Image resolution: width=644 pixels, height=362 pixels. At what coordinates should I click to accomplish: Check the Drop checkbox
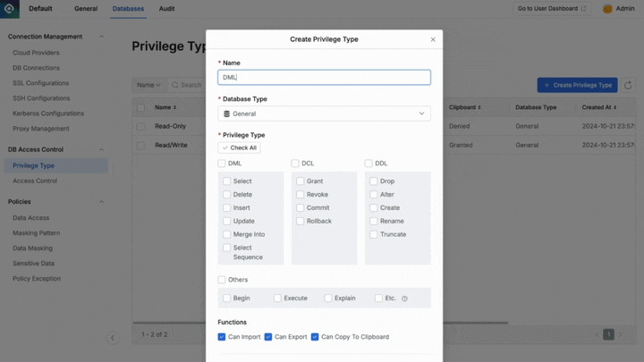(373, 181)
